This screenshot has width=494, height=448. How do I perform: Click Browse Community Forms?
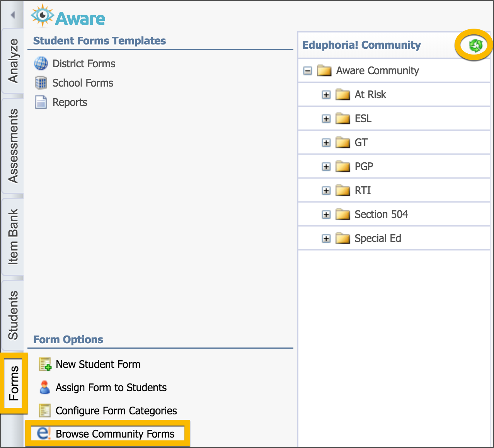[x=115, y=434]
